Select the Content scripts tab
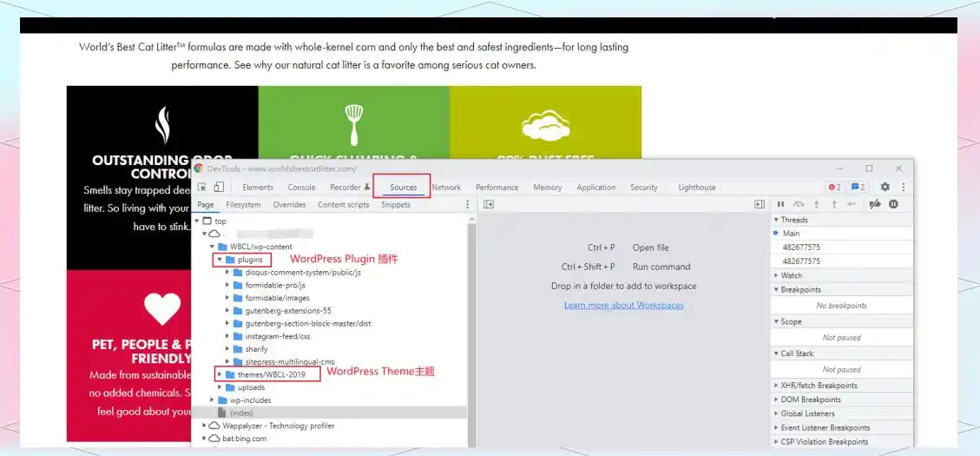Viewport: 980px width, 456px height. point(343,204)
